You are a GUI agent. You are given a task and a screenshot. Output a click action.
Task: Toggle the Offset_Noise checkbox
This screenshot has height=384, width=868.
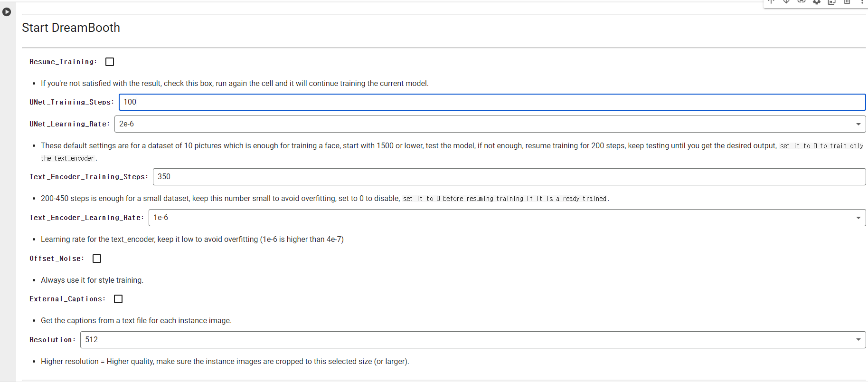click(x=97, y=259)
